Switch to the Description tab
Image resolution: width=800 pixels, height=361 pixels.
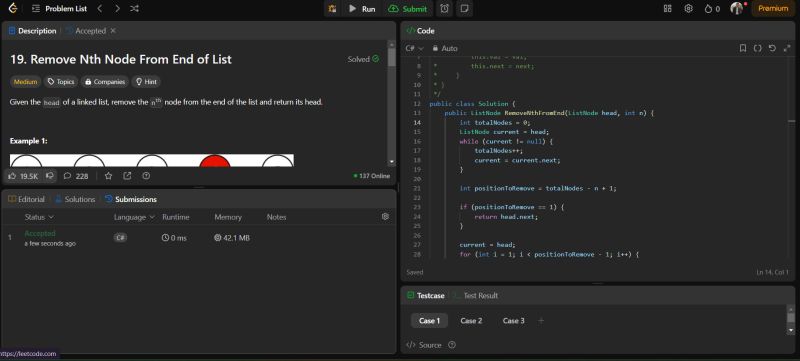tap(32, 31)
